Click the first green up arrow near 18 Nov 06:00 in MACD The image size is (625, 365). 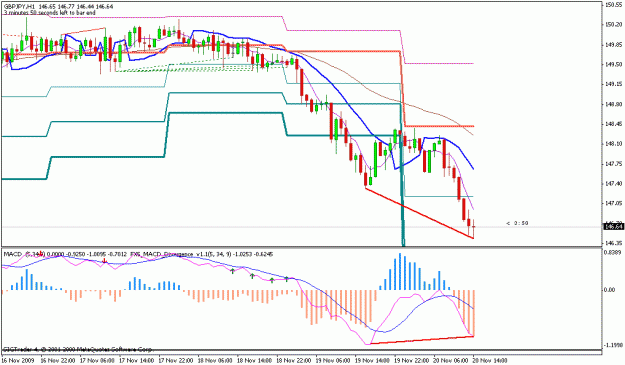(232, 271)
